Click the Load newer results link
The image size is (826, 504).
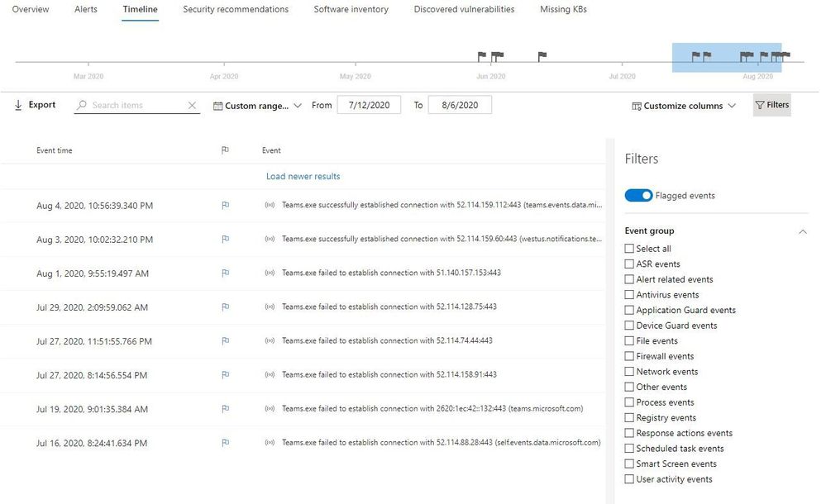[x=303, y=177]
